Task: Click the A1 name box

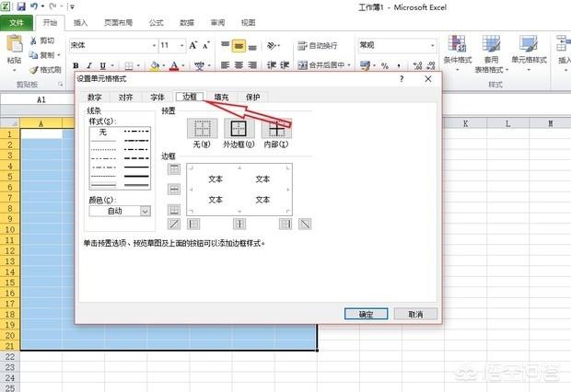Action: [x=41, y=99]
